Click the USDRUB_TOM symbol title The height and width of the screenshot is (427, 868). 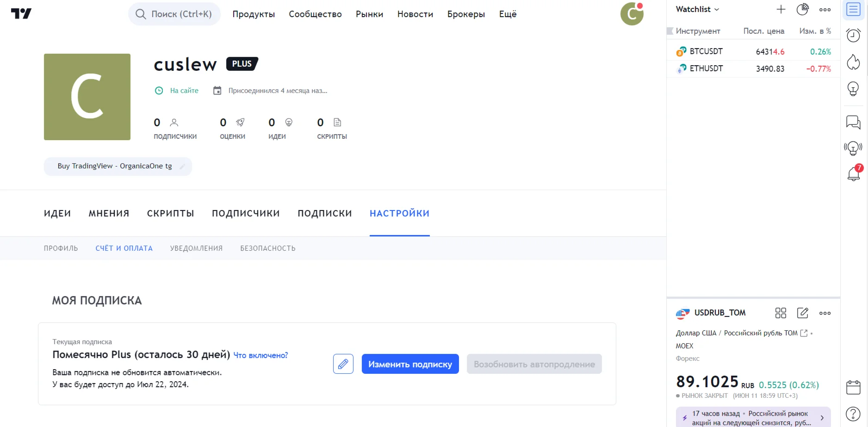click(720, 313)
